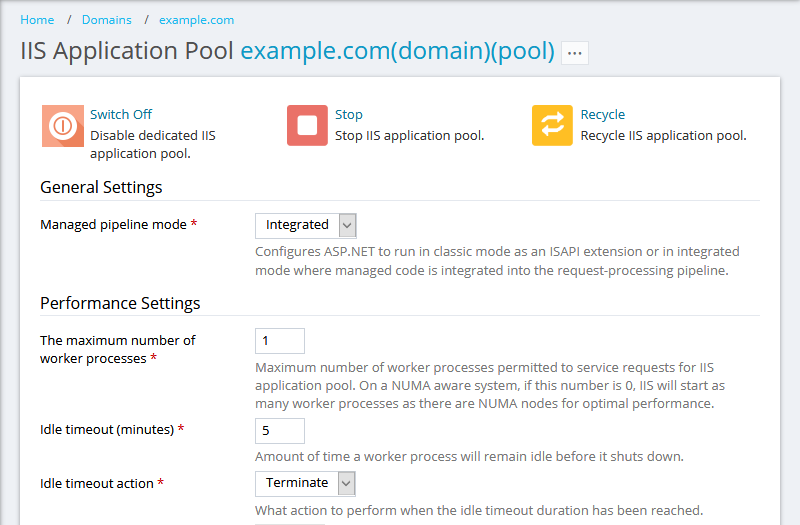
Task: Click the red Stop square icon
Action: [x=307, y=126]
